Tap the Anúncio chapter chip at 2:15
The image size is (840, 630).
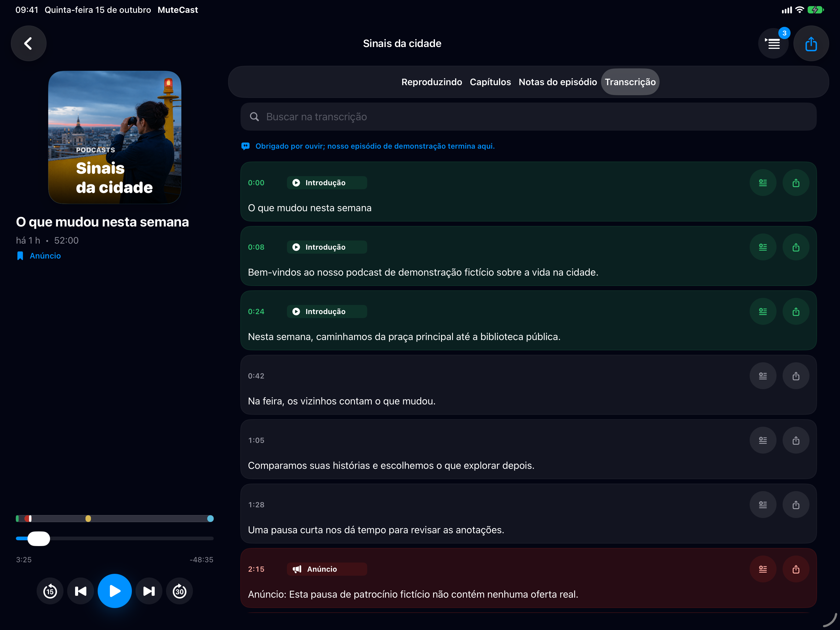click(x=327, y=569)
